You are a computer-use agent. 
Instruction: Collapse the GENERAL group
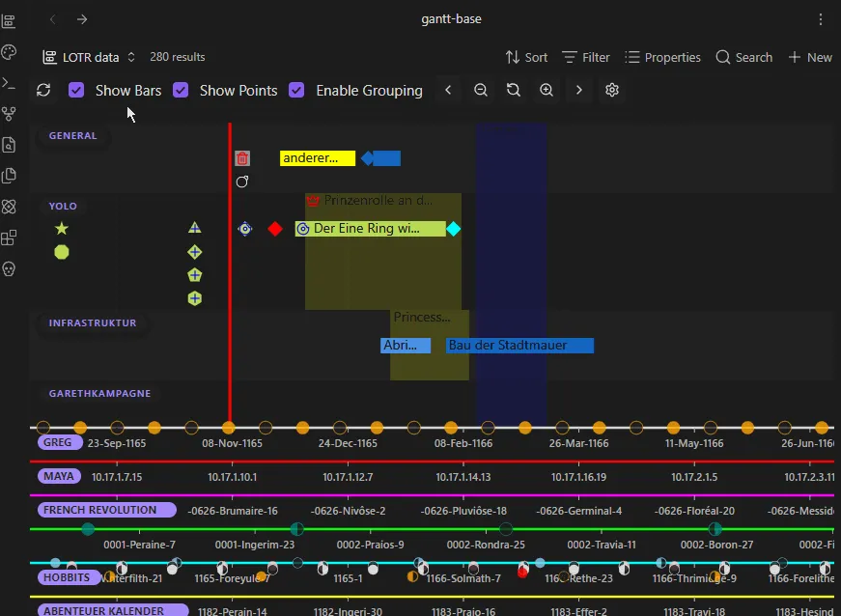(73, 135)
